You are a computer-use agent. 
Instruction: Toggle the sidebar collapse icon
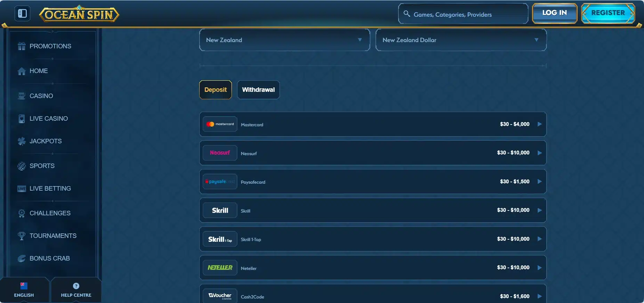(x=22, y=14)
